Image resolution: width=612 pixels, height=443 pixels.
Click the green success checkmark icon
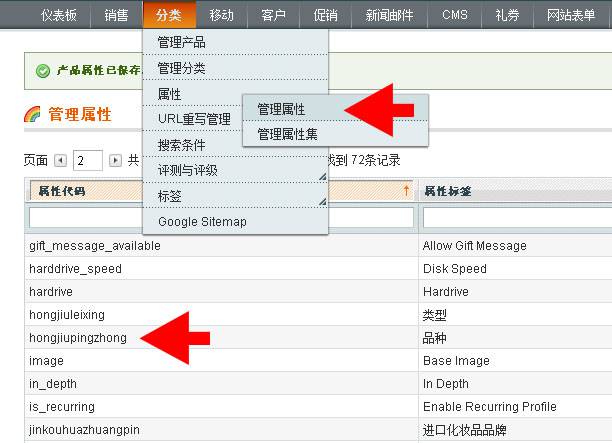click(x=43, y=71)
